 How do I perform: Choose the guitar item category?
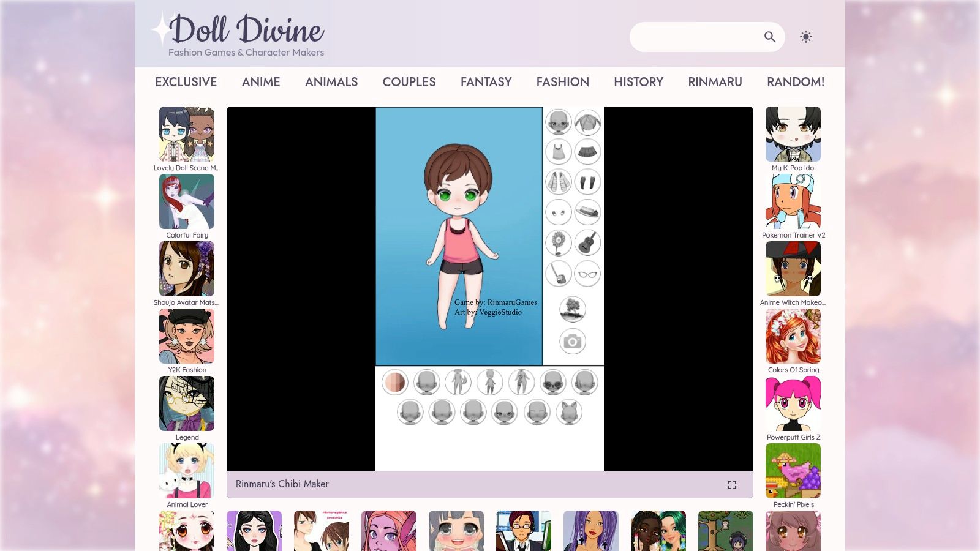(x=587, y=243)
